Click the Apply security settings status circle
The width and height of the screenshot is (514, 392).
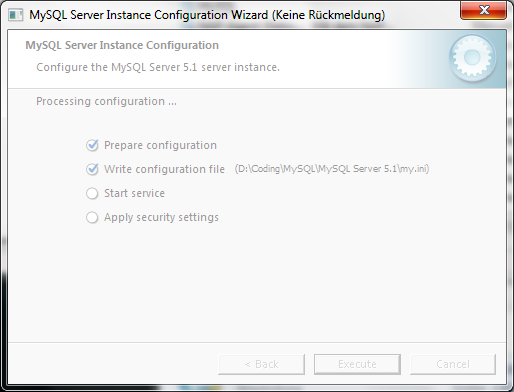pos(92,217)
